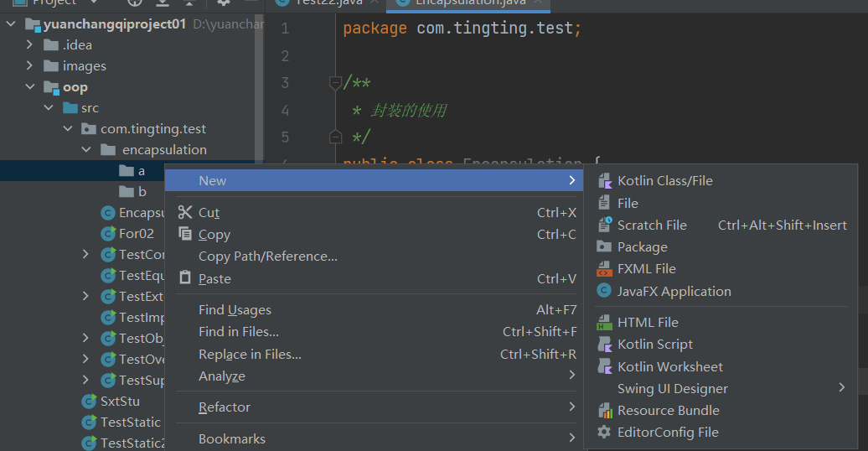Click the File icon in New submenu

(x=604, y=203)
